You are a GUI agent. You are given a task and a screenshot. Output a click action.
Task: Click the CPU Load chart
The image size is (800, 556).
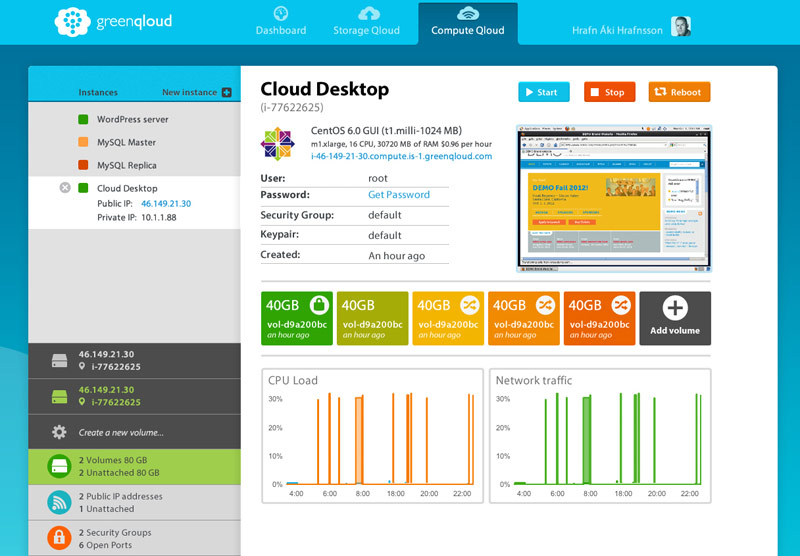click(372, 436)
